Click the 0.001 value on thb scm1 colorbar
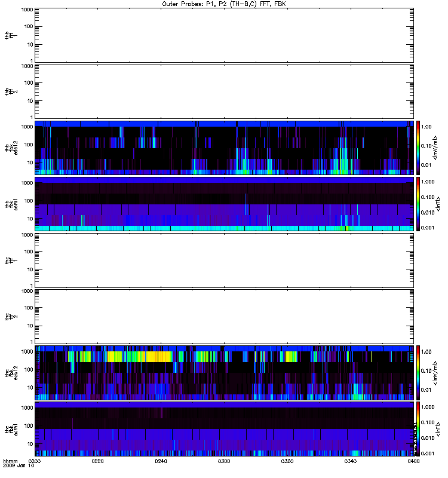 [x=428, y=228]
